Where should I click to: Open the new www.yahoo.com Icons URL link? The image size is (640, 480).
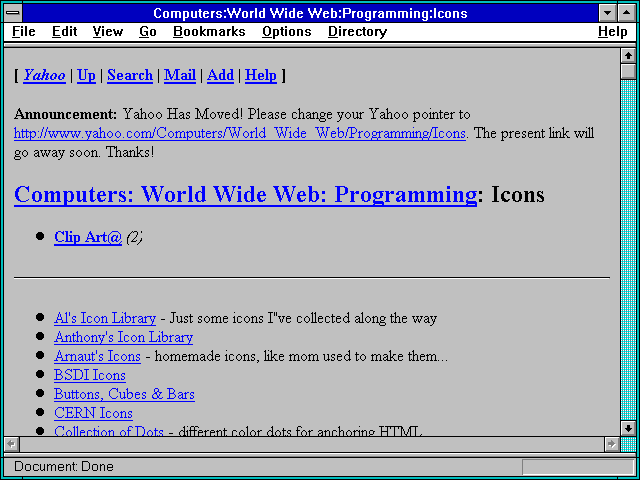[240, 133]
